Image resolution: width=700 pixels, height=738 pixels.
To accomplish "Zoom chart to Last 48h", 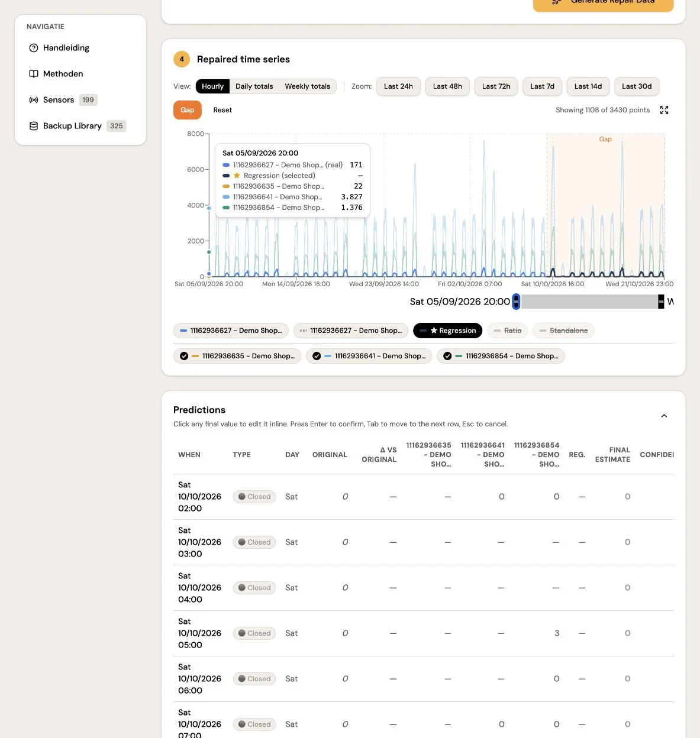I will [447, 86].
